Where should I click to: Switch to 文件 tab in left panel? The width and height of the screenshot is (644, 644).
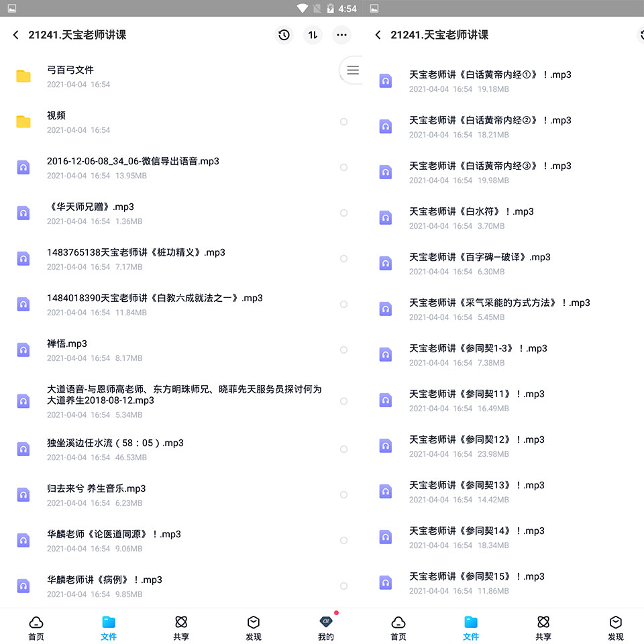point(109,628)
